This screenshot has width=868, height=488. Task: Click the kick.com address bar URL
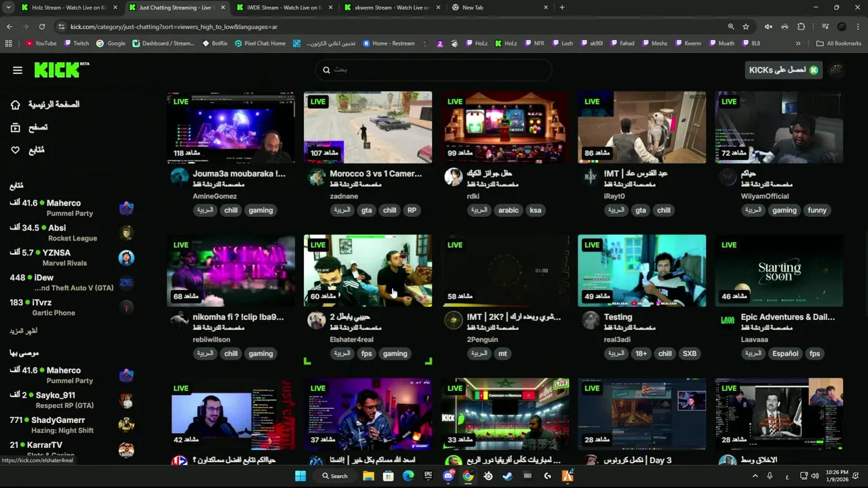click(174, 26)
